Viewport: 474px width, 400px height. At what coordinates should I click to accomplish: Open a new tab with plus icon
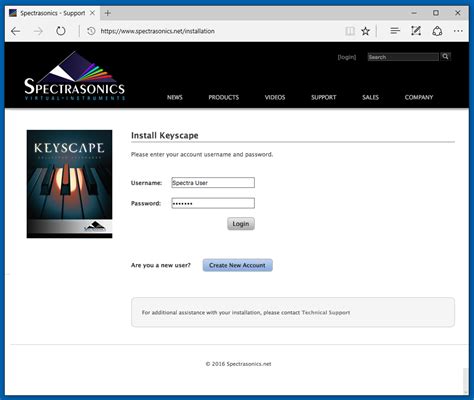pyautogui.click(x=108, y=13)
